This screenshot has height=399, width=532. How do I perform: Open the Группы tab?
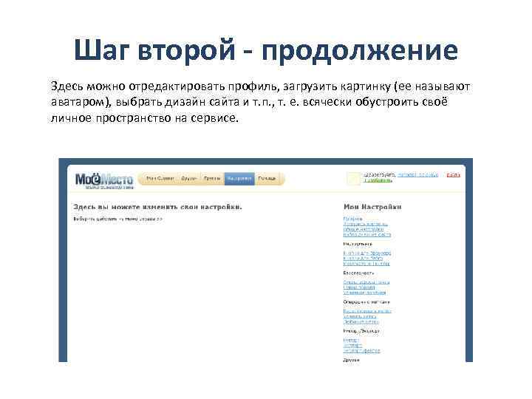click(212, 179)
